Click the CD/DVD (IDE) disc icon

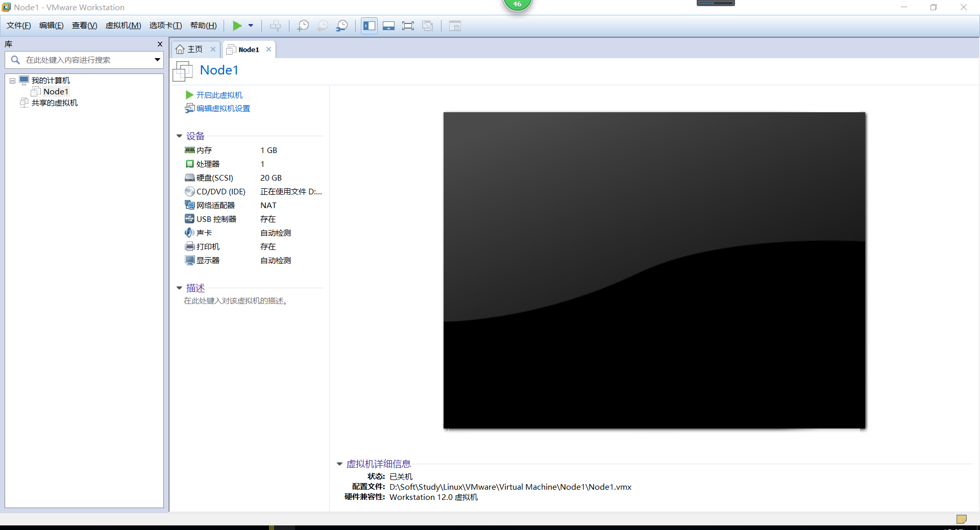pos(190,191)
